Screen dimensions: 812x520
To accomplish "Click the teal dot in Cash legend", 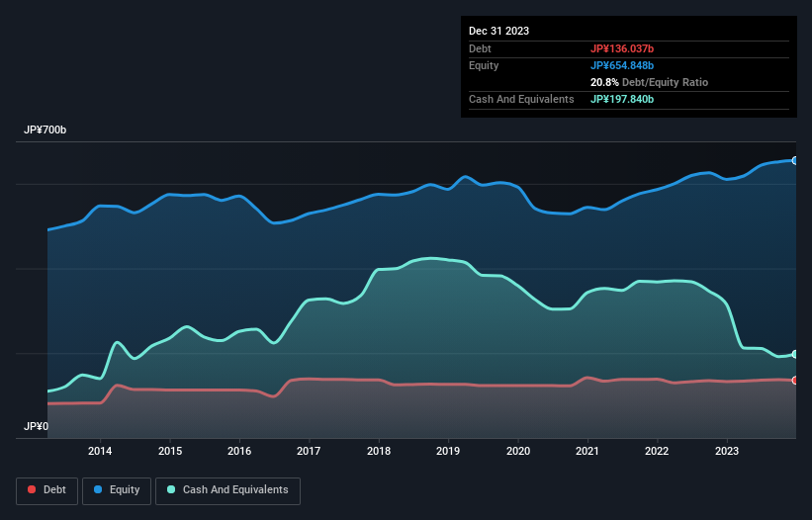I will point(171,490).
